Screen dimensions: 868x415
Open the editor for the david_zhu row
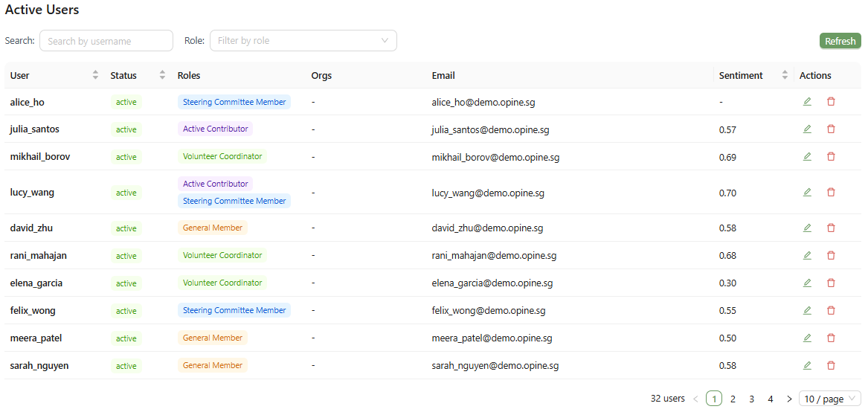tap(807, 228)
